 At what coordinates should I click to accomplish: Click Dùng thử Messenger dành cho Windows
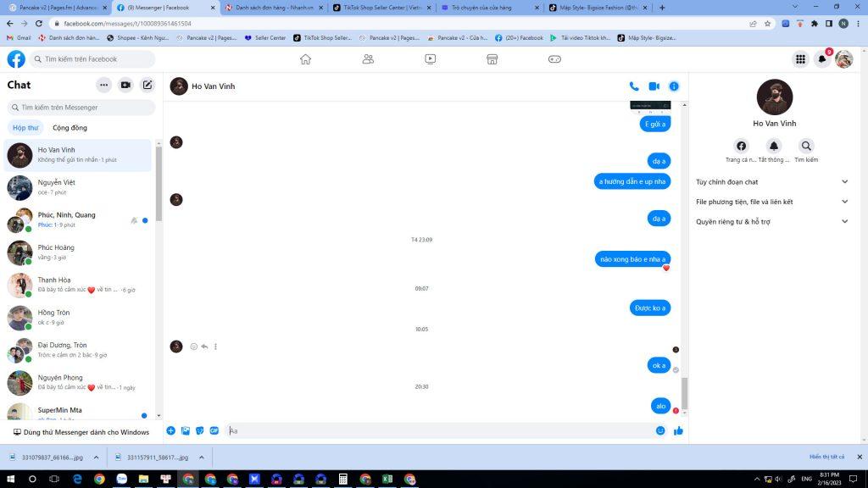pyautogui.click(x=81, y=432)
